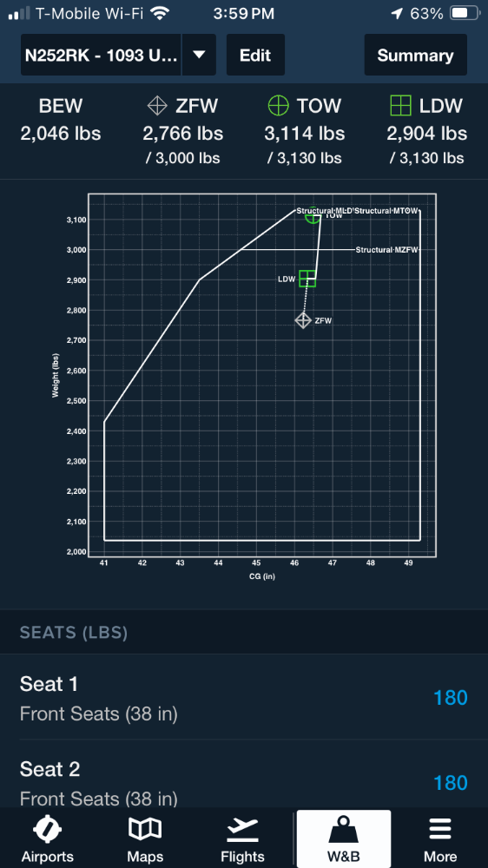Image resolution: width=488 pixels, height=868 pixels.
Task: Expand the aircraft dropdown arrow
Action: [x=199, y=55]
